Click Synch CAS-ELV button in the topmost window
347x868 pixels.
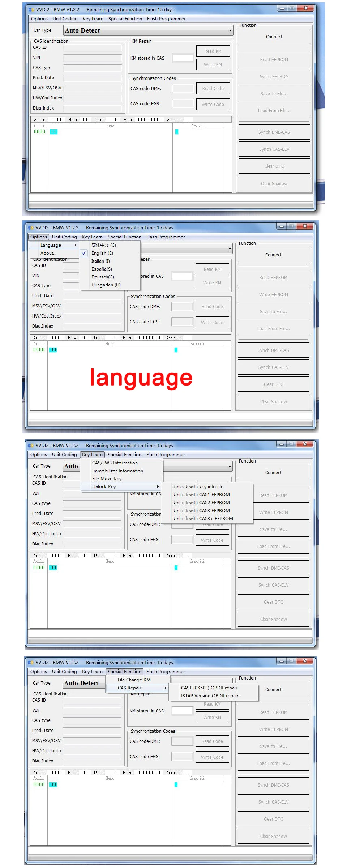[274, 149]
